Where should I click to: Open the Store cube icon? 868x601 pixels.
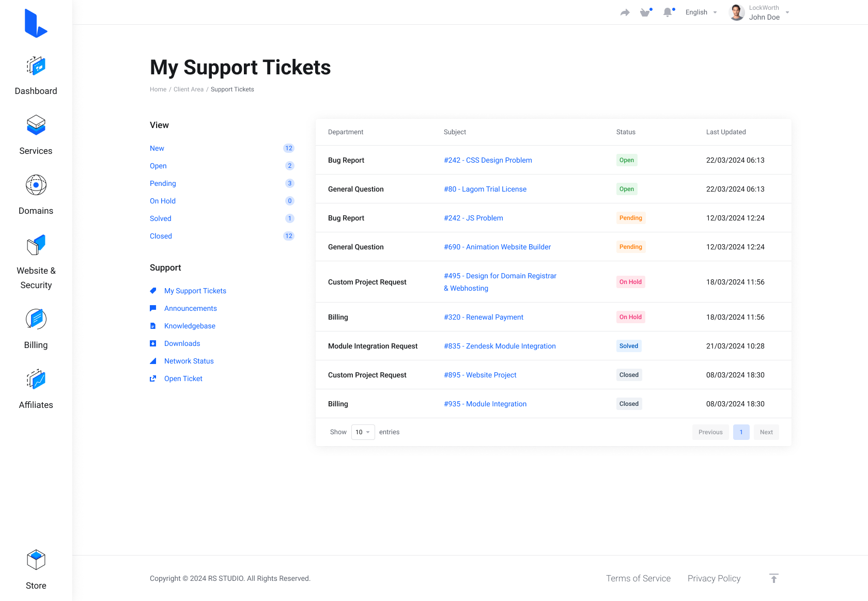point(36,560)
